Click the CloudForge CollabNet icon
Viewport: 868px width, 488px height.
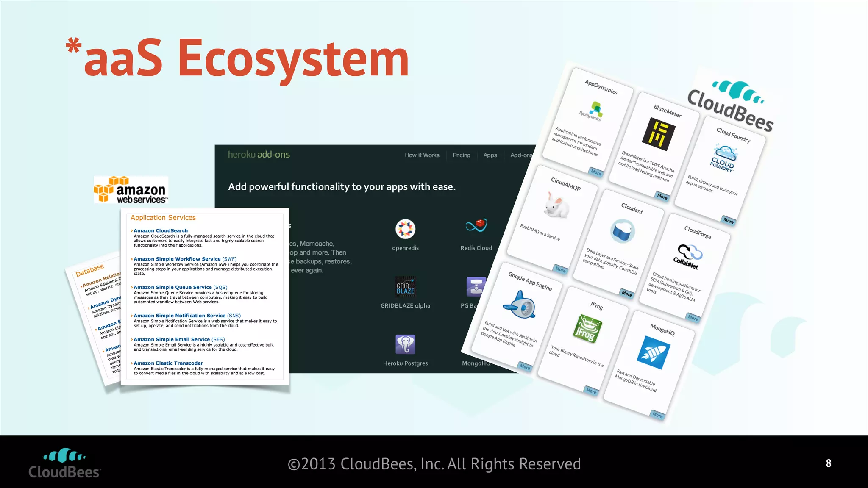(688, 257)
